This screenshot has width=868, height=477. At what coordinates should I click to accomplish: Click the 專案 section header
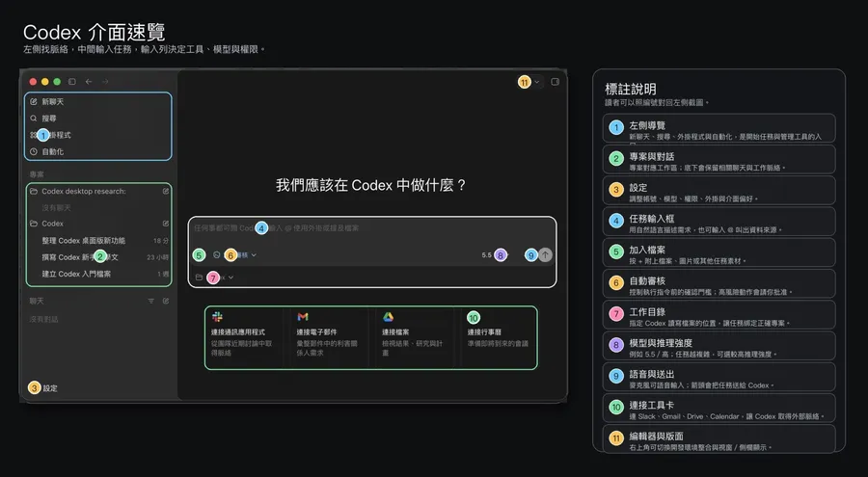point(37,174)
